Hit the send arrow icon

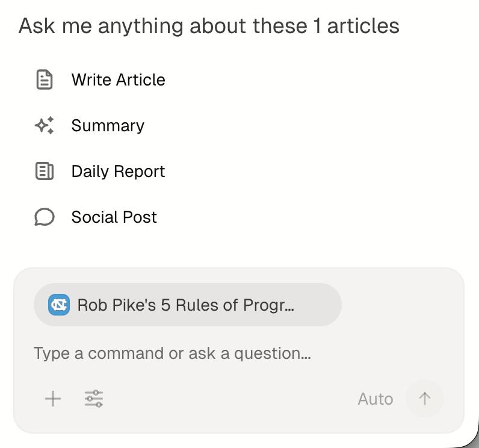click(425, 399)
